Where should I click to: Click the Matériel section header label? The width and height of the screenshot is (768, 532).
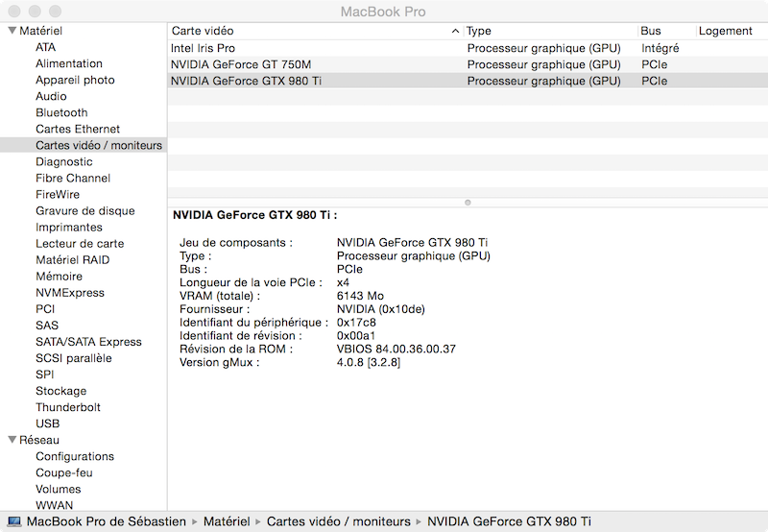pyautogui.click(x=40, y=31)
